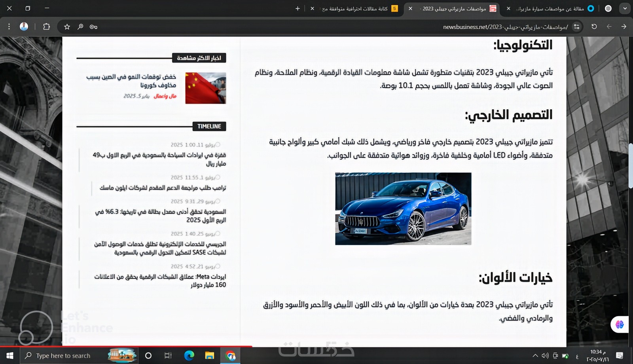The image size is (633, 364).
Task: Click the اخبار الاكثر مشاهدة section label
Action: pyautogui.click(x=199, y=58)
